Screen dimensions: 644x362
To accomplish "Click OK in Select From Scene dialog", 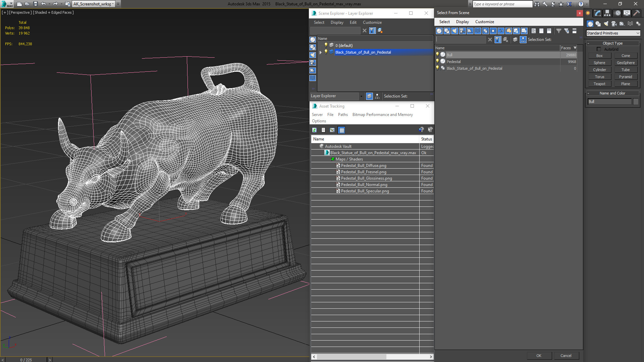I will tap(539, 356).
